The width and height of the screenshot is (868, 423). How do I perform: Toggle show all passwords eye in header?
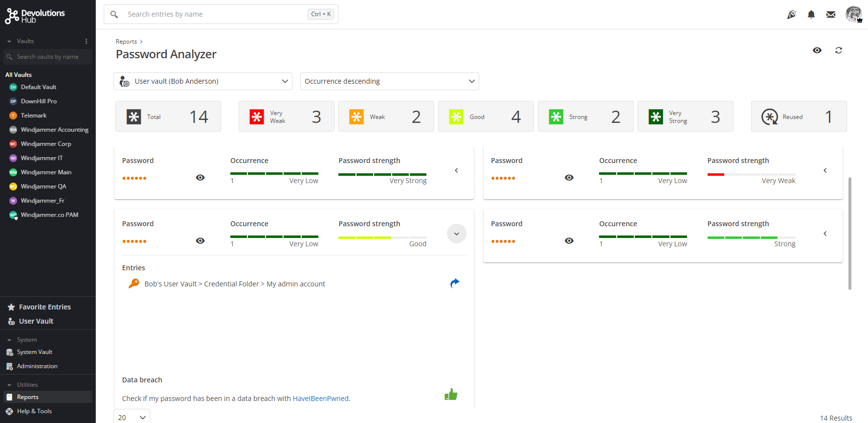(817, 50)
